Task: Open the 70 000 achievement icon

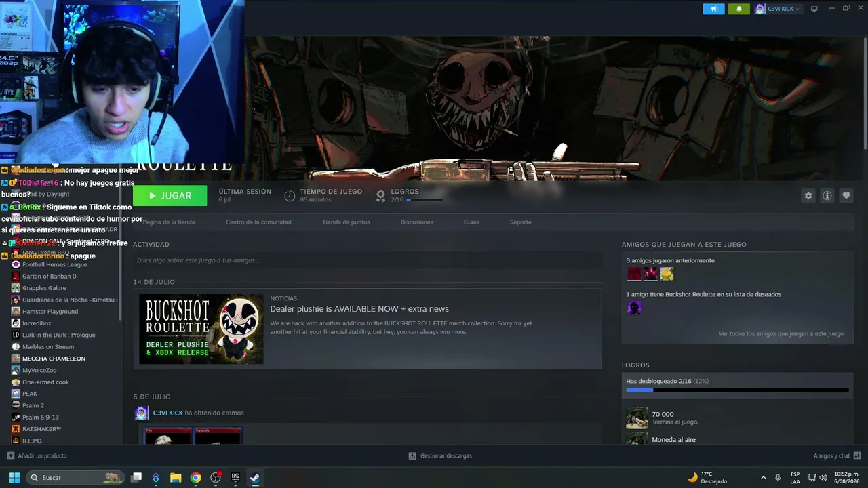Action: (637, 418)
